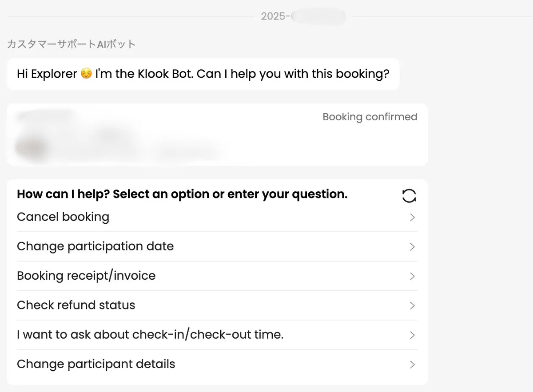Select the Cancel booking option
Image resolution: width=533 pixels, height=392 pixels.
217,217
